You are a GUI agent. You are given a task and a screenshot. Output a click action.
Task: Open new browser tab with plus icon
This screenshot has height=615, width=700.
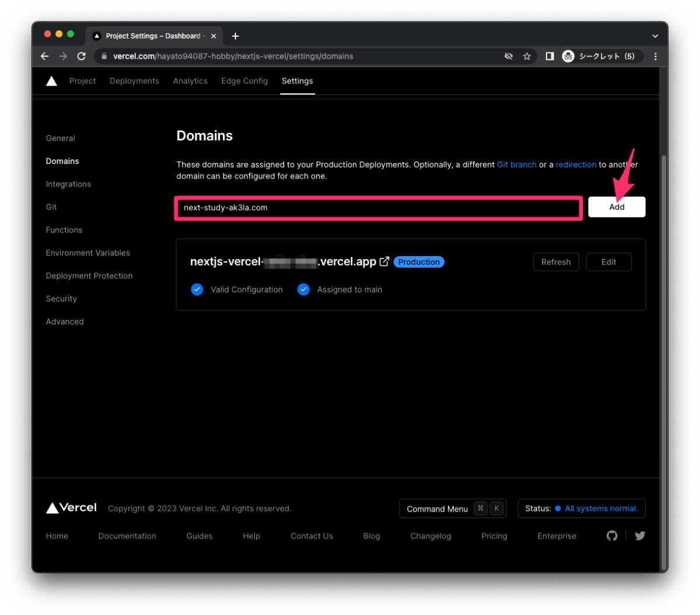pos(235,36)
